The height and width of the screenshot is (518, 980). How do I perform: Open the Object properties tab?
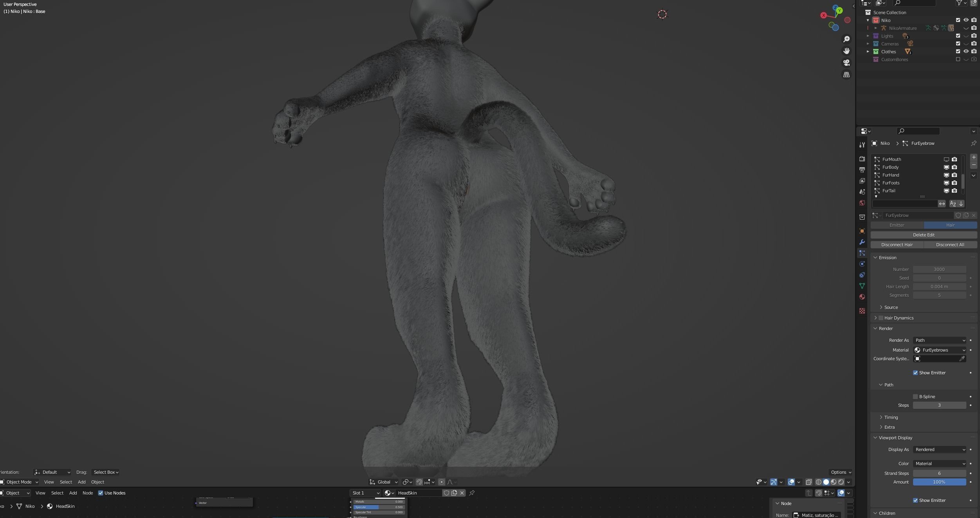(x=862, y=231)
